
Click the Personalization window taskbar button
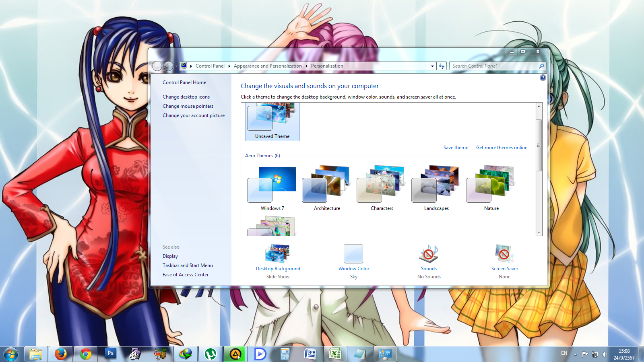click(x=385, y=354)
